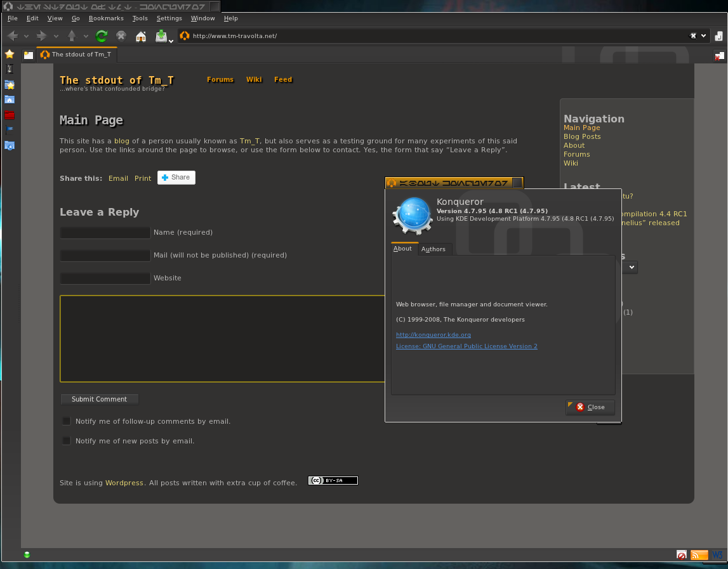Open the Back button history dropdown arrow
Image resolution: width=728 pixels, height=569 pixels.
pyautogui.click(x=26, y=36)
